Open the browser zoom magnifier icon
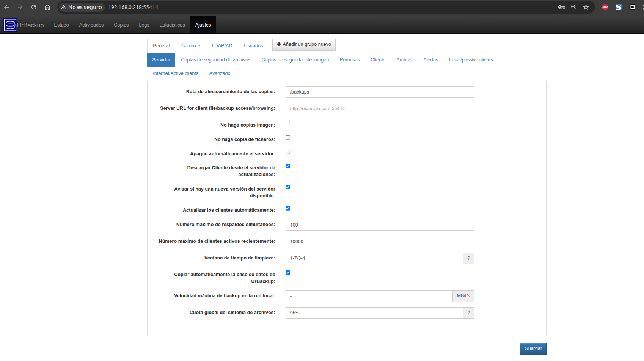The height and width of the screenshot is (361, 644). click(x=574, y=7)
